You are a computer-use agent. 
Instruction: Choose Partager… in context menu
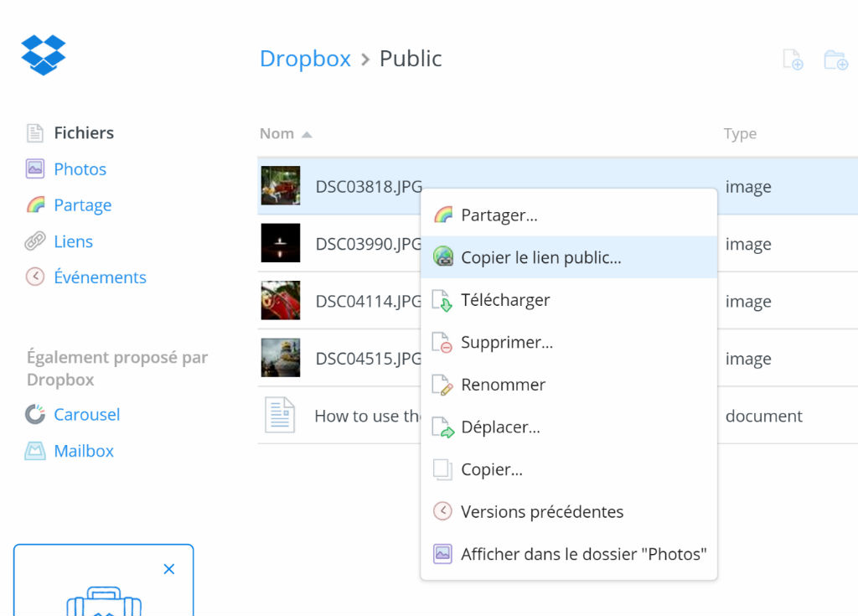(x=569, y=215)
